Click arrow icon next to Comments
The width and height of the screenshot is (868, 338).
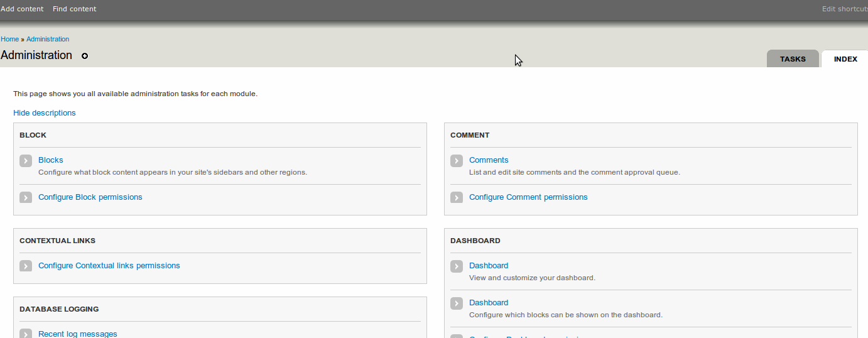point(457,161)
